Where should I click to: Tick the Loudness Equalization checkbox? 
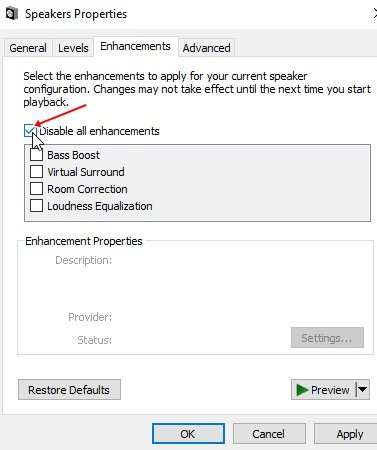pos(36,206)
